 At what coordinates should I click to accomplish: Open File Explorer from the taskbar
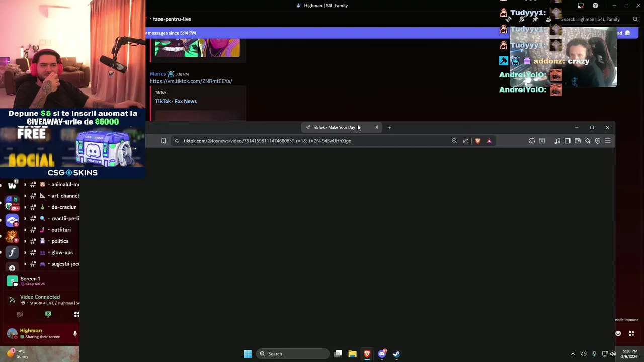click(352, 354)
